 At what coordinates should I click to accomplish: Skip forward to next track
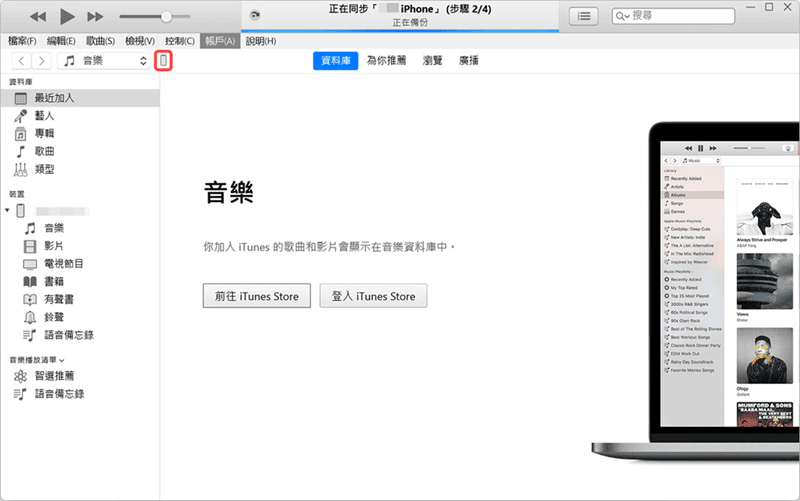click(x=95, y=17)
